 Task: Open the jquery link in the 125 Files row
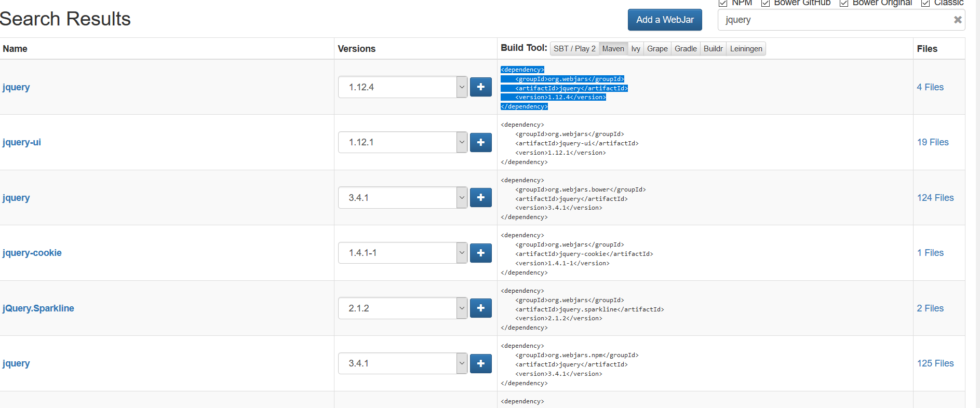(16, 363)
